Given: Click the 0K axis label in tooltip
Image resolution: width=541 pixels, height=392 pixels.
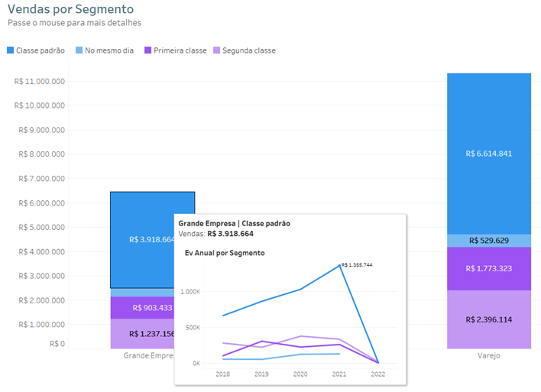Looking at the screenshot, I should coord(196,364).
